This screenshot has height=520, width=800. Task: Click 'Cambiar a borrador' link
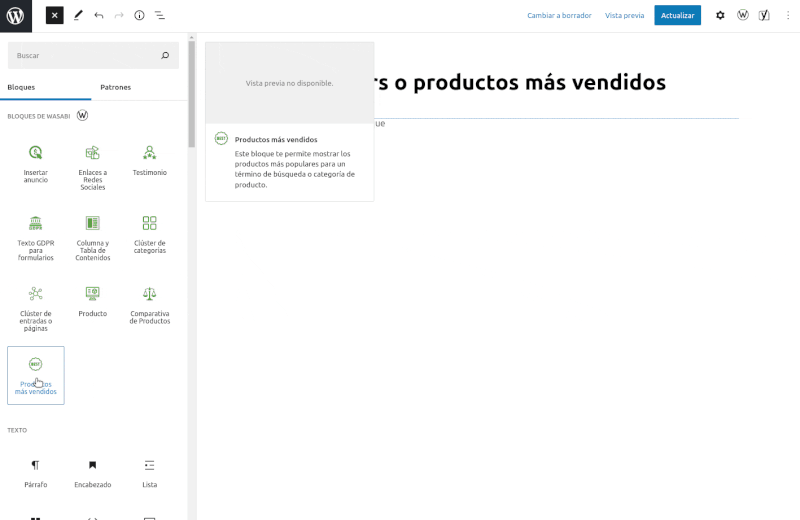[559, 15]
